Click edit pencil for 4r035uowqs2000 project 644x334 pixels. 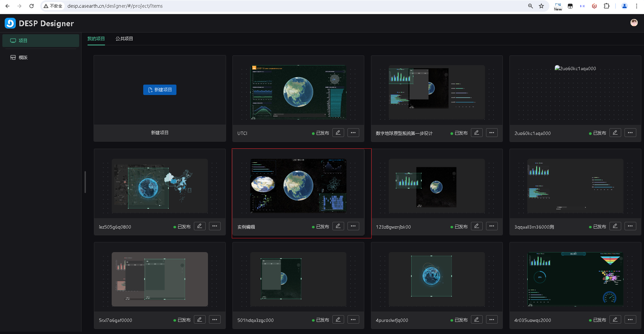(615, 320)
